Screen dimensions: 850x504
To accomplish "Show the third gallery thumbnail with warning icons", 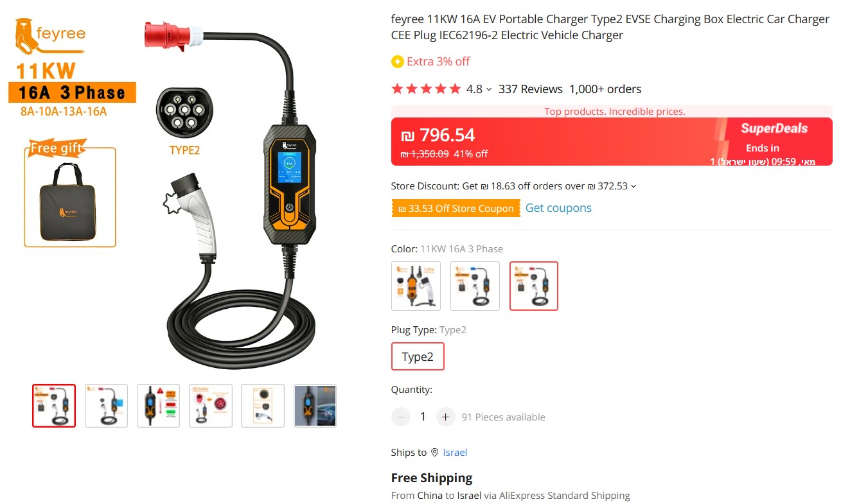I will [x=158, y=406].
